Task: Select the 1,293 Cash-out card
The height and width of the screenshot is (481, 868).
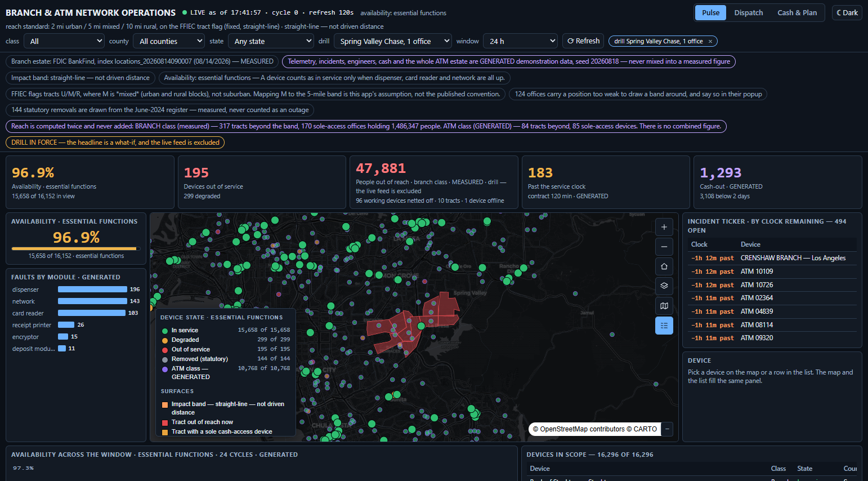Action: coord(777,182)
